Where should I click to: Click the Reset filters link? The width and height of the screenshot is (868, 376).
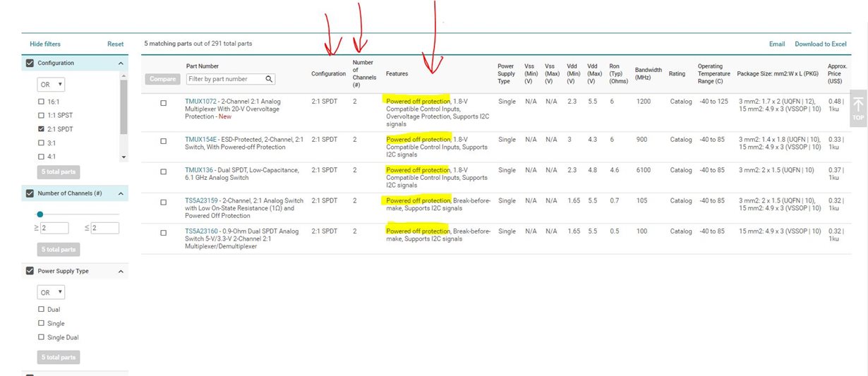coord(115,44)
